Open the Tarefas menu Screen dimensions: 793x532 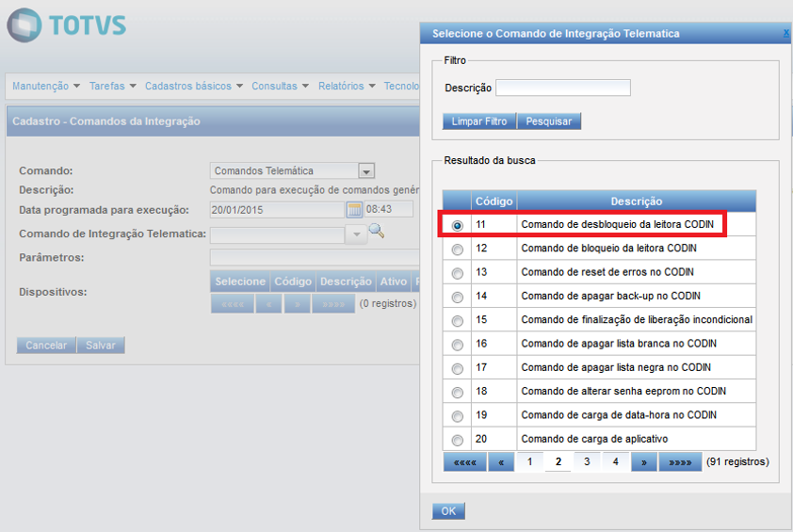[112, 86]
